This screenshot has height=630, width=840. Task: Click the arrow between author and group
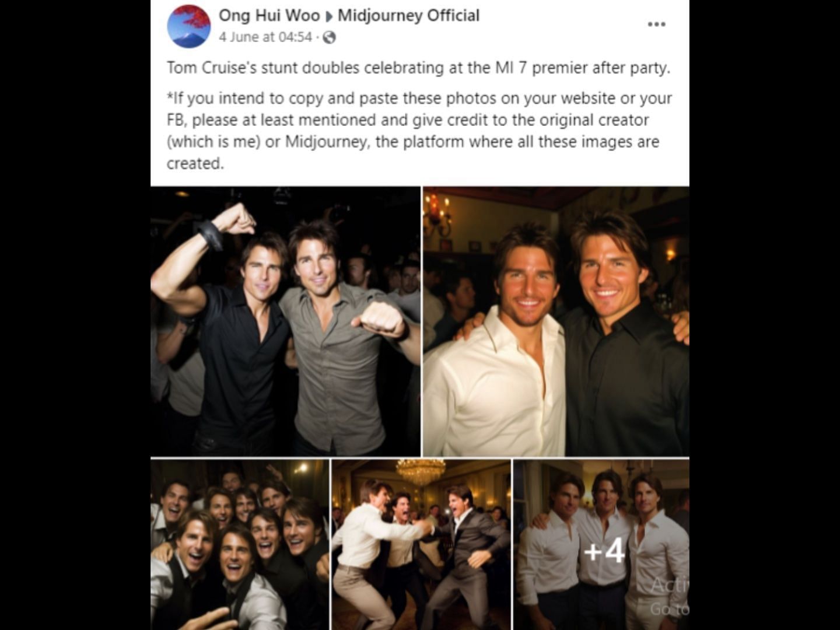pyautogui.click(x=329, y=16)
